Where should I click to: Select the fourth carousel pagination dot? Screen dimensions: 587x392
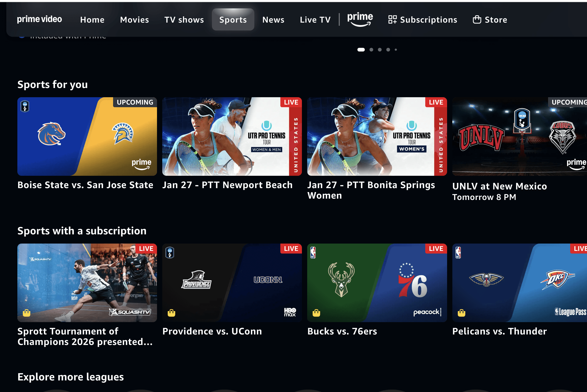click(388, 50)
